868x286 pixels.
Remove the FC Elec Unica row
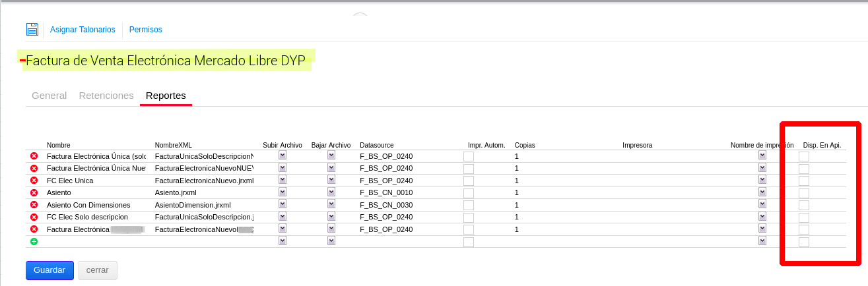34,180
